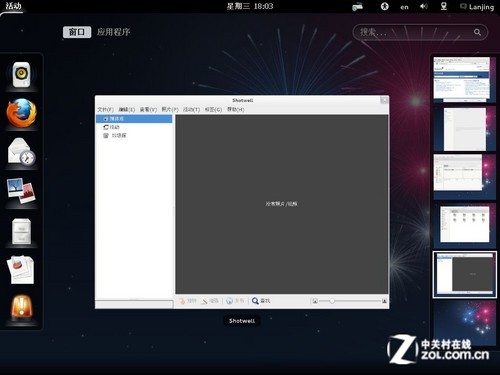Switch to the 应用程序 Applications tab
Screen dimensions: 500x375
pyautogui.click(x=113, y=32)
